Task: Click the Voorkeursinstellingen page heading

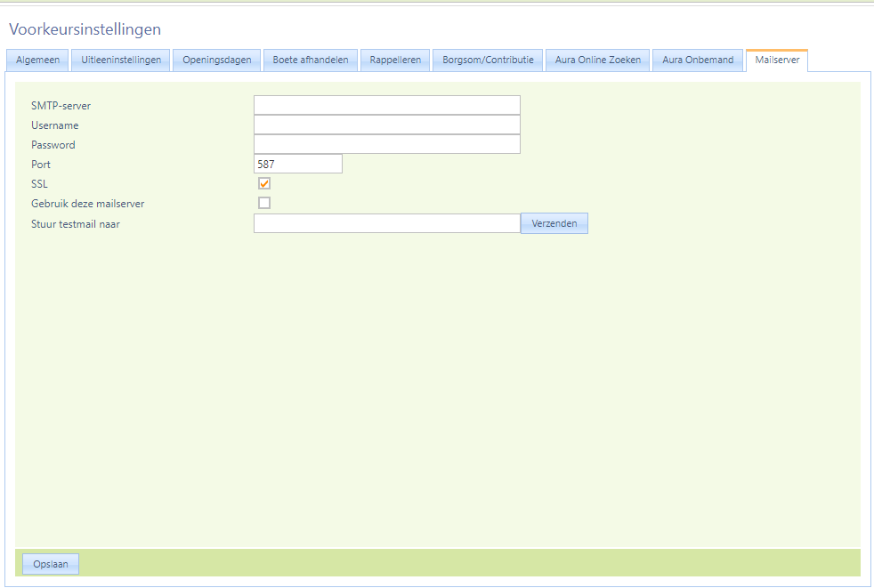Action: 85,29
